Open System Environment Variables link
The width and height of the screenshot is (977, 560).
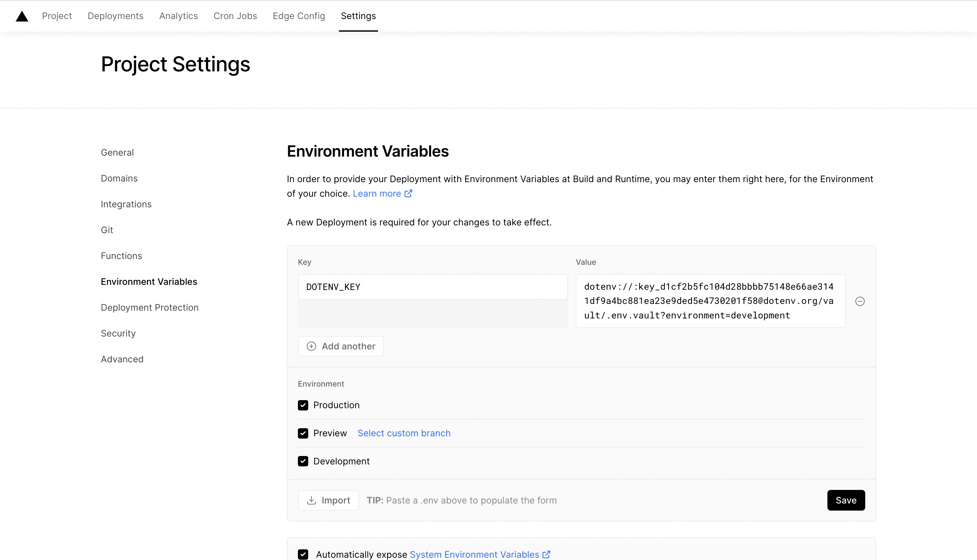tap(474, 554)
